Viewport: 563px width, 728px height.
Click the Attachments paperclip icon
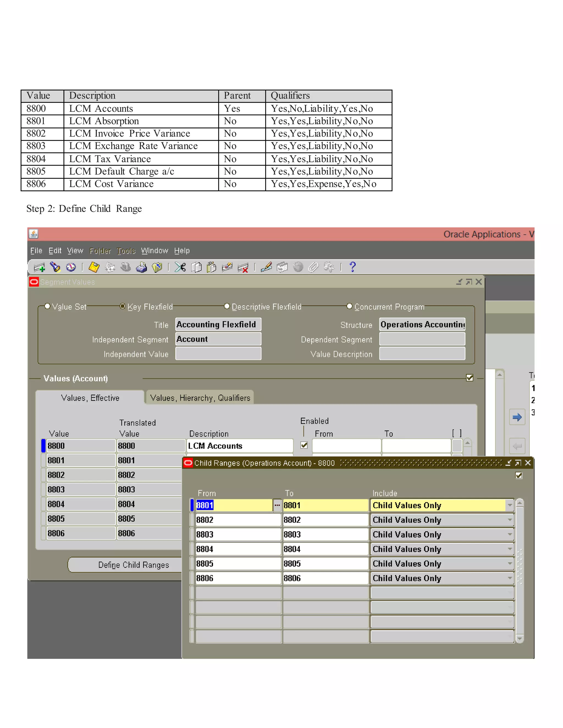coord(313,267)
